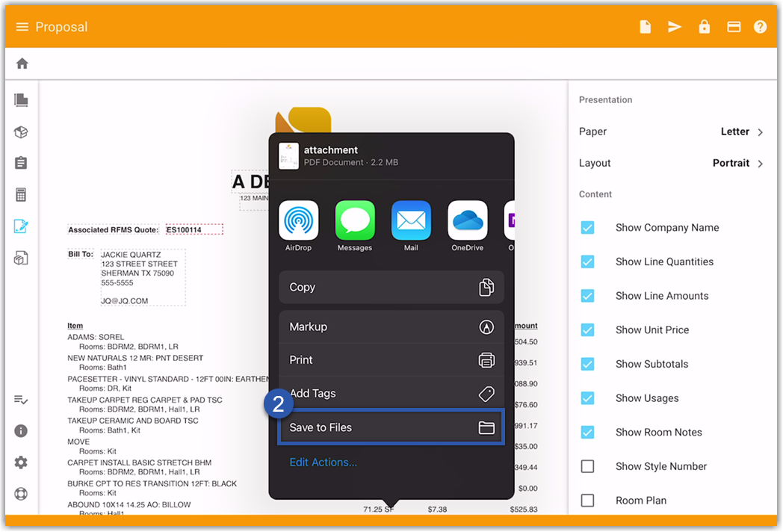Open the checklist icon in sidebar
783x532 pixels.
21,400
